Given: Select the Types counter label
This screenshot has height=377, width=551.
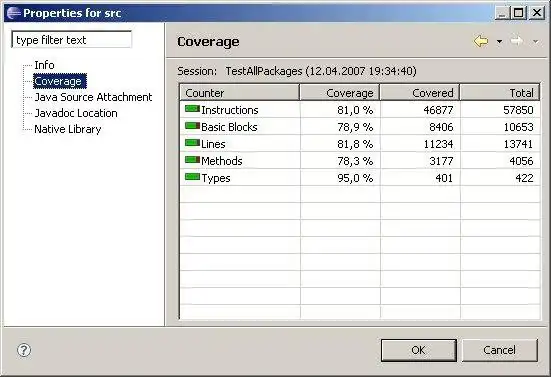Looking at the screenshot, I should 216,178.
